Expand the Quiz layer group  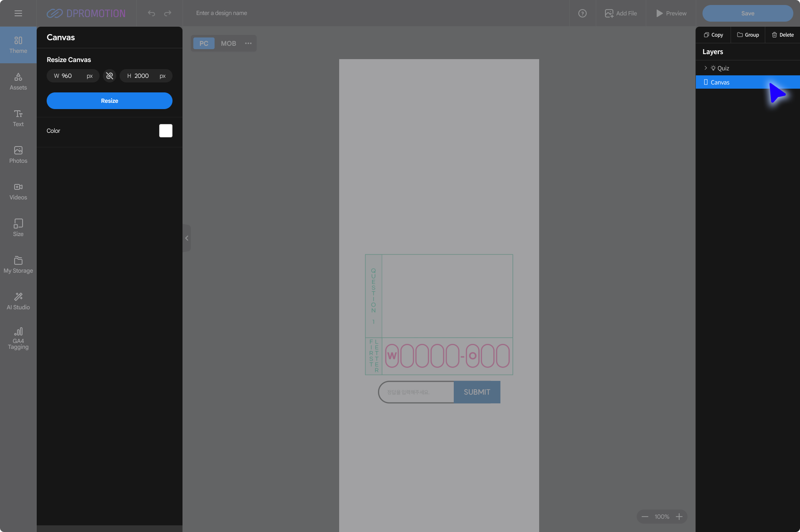[x=705, y=68]
